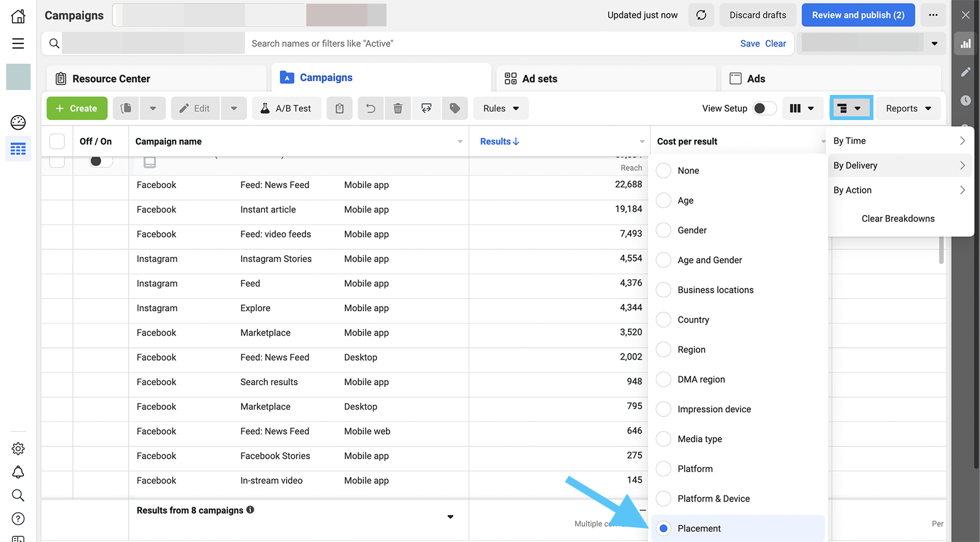The image size is (980, 542).
Task: Open the By Time submenu
Action: click(900, 141)
